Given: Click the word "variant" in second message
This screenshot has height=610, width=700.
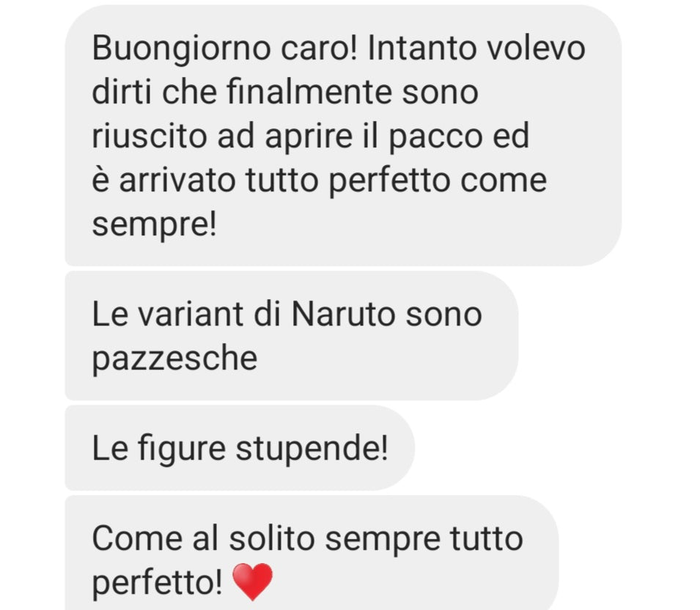Looking at the screenshot, I should (190, 315).
